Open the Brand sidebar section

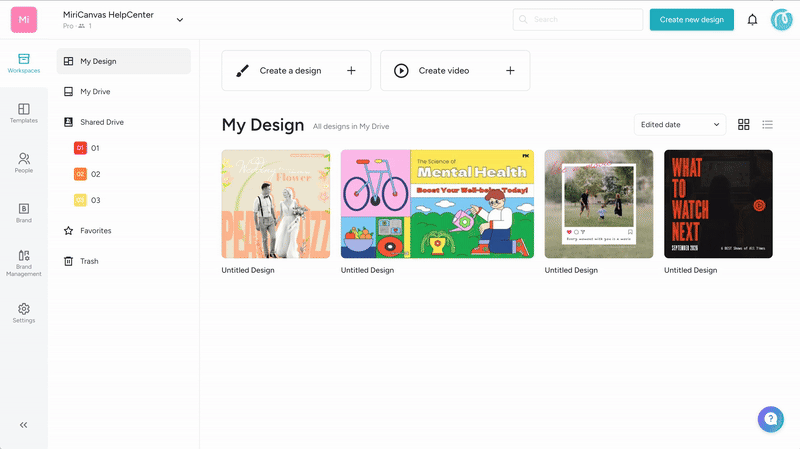tap(23, 213)
